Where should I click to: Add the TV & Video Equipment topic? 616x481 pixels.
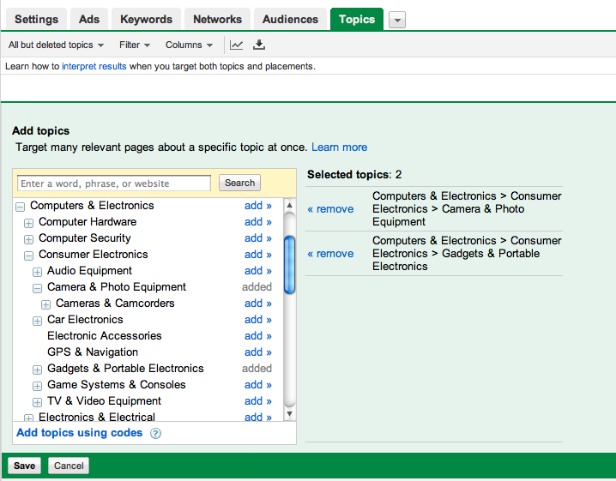coord(258,401)
